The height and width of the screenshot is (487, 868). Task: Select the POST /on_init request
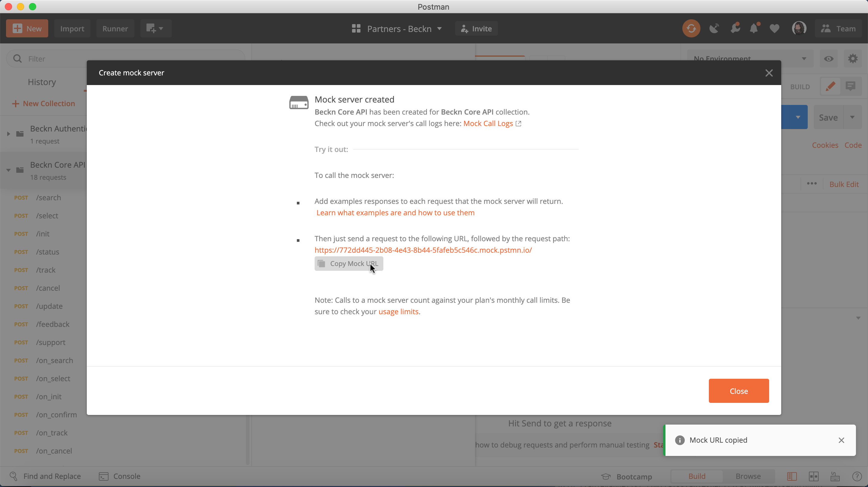(x=44, y=397)
